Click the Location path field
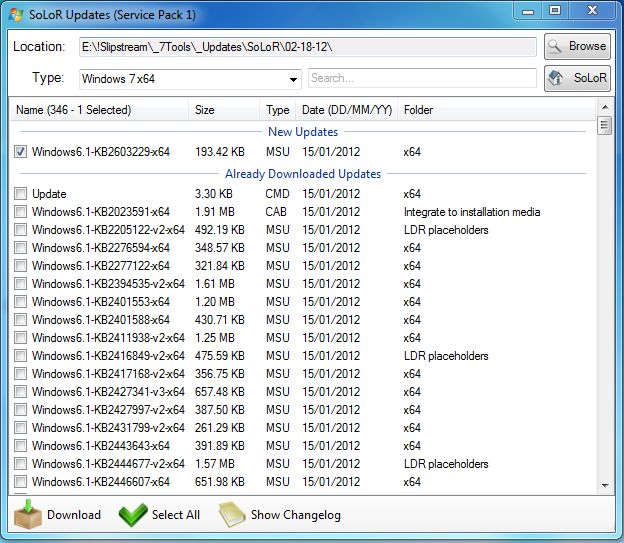Screen dimensions: 624x543 pos(308,47)
